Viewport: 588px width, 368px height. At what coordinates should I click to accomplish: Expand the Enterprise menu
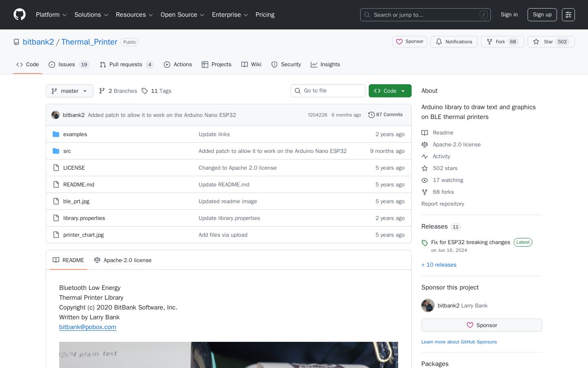coord(230,15)
